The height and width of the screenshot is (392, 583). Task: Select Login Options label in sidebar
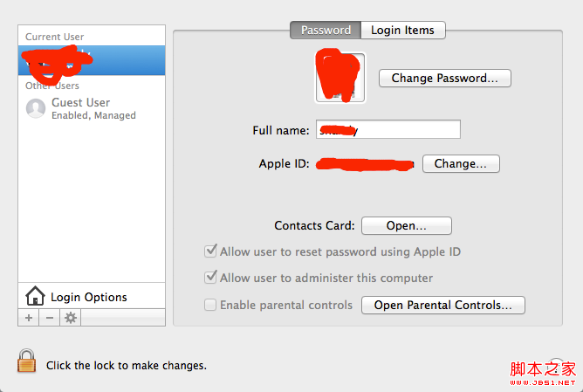click(89, 297)
